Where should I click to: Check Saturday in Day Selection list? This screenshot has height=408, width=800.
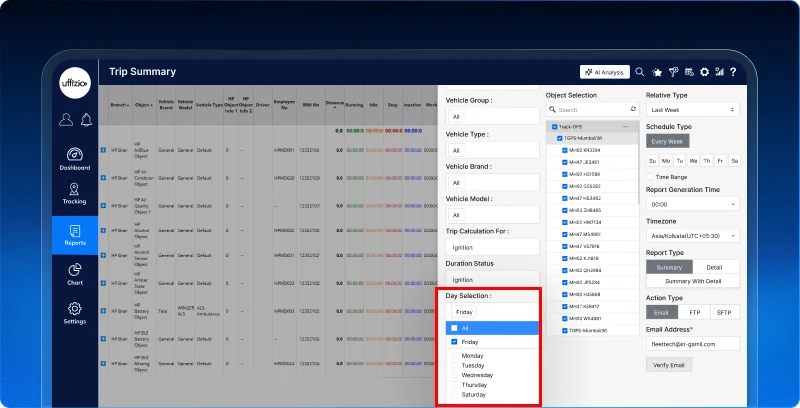pyautogui.click(x=454, y=394)
